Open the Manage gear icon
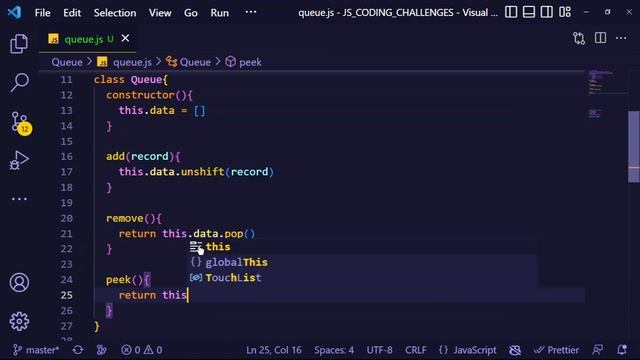This screenshot has width=640, height=360. (x=19, y=321)
